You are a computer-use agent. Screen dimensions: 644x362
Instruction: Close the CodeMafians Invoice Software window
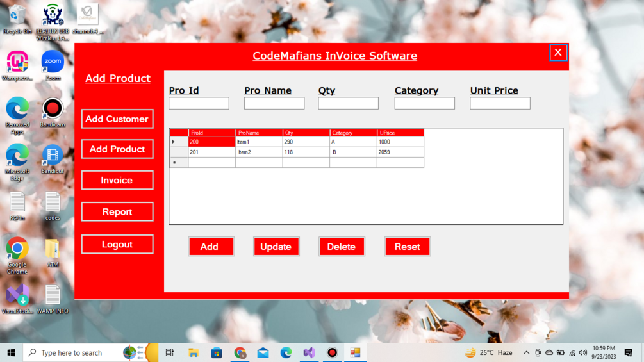point(558,53)
